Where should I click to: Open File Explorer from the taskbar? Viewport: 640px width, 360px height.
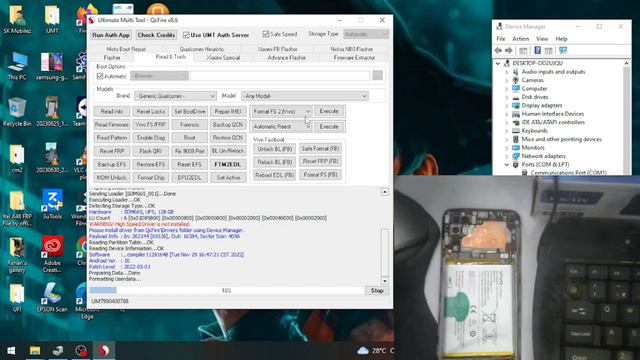[35, 351]
